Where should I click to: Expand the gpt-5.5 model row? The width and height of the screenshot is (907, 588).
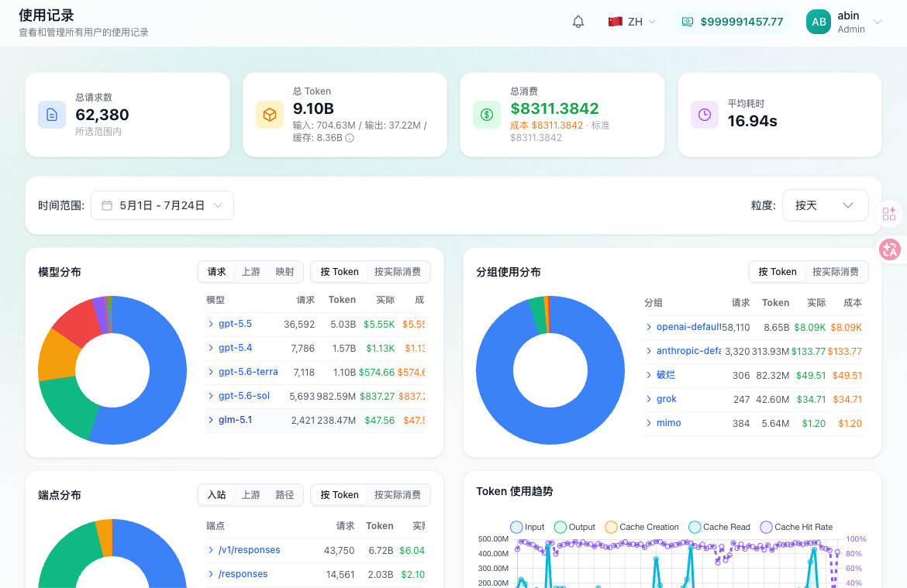pyautogui.click(x=211, y=324)
